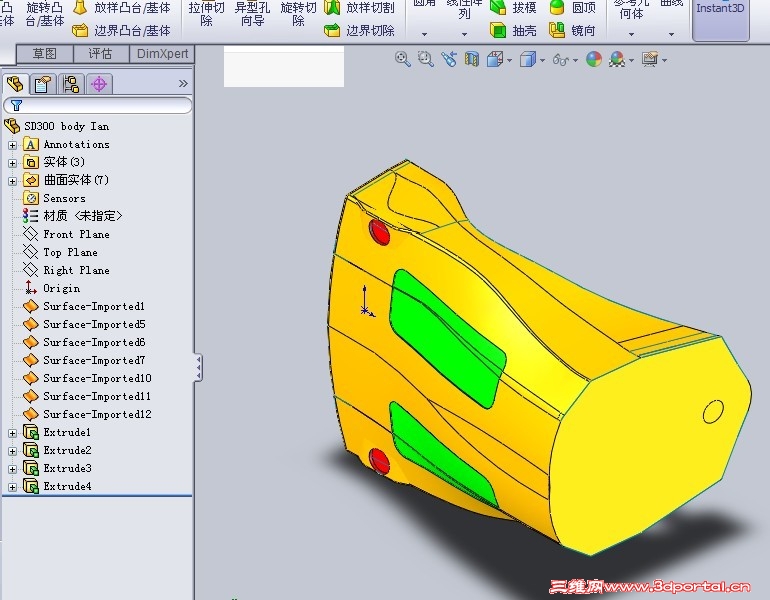
Task: Expand the Extrude1 feature
Action: pos(12,433)
